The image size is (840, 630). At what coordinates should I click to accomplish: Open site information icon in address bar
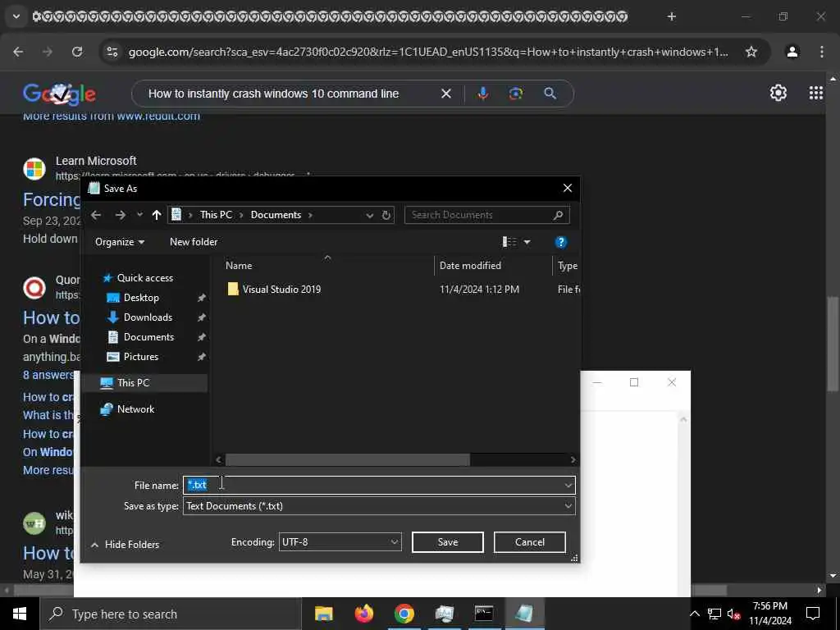112,52
